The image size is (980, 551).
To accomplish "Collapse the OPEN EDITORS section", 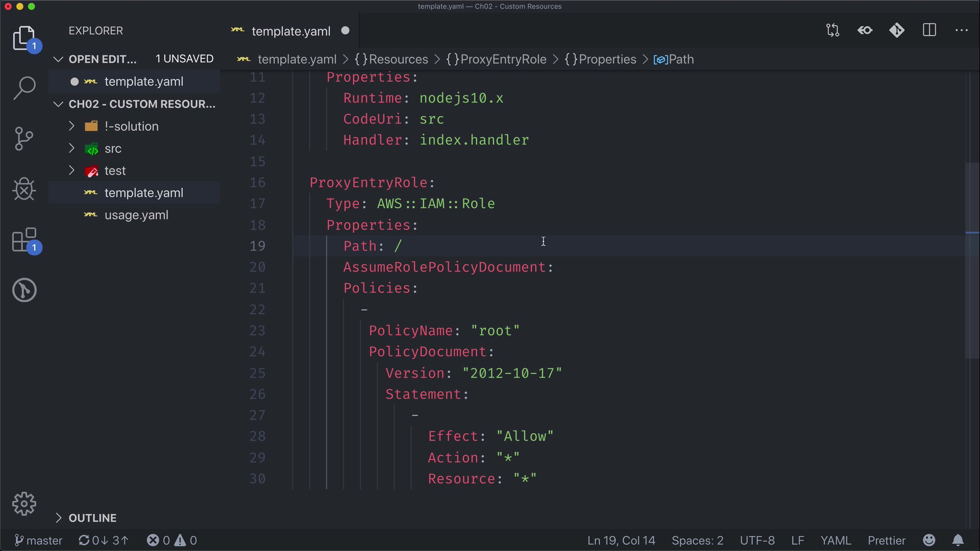I will 102,59.
